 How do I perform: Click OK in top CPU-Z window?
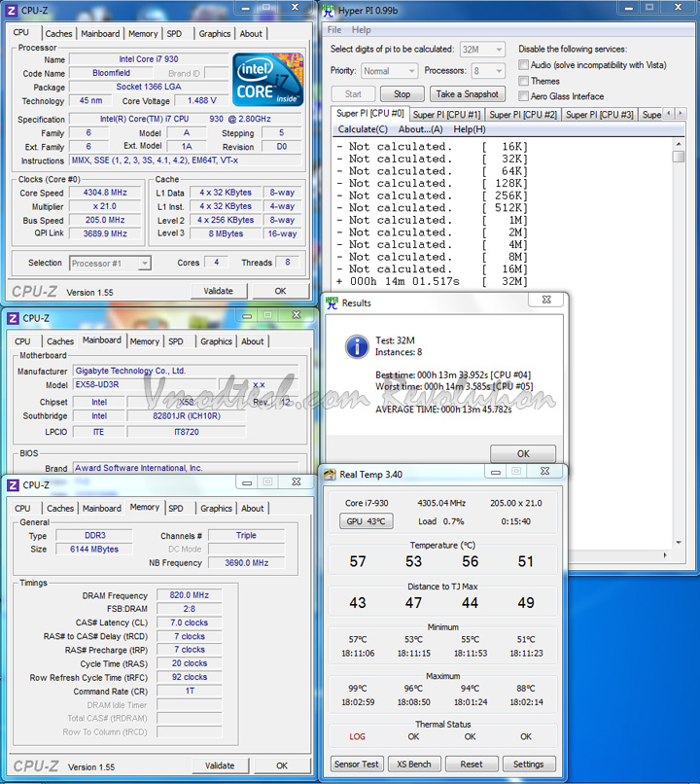tap(280, 291)
